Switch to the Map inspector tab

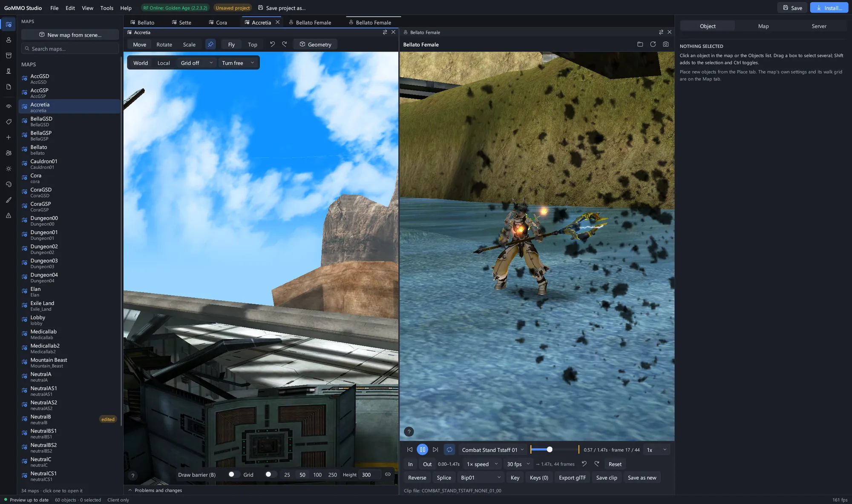pos(763,26)
